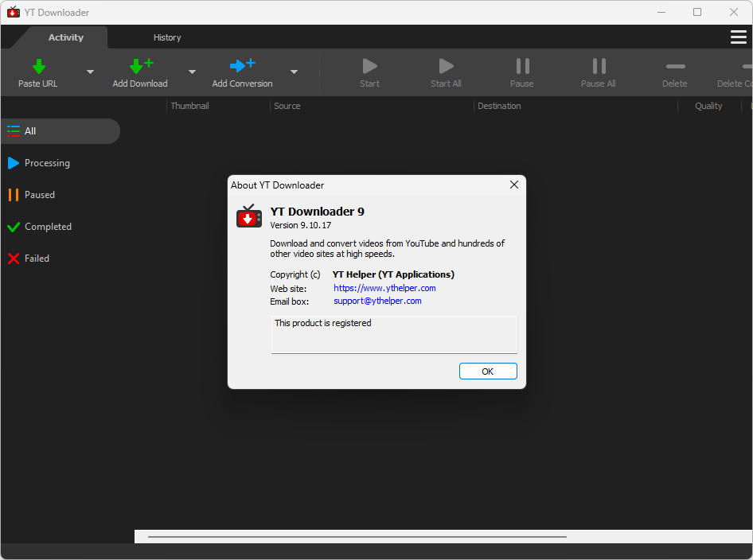
Task: Switch to the Activity tab
Action: click(x=66, y=37)
